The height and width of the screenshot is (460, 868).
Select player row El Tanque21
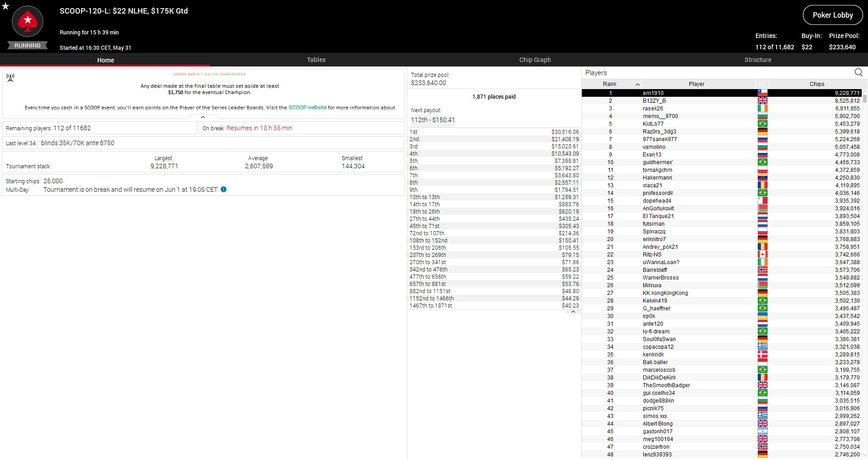pos(722,216)
